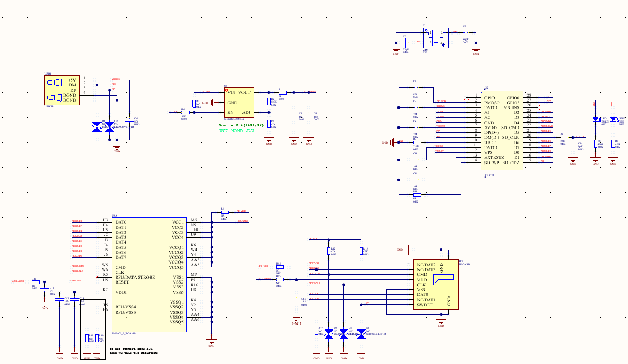Select resistor R17 NC beside the TVS diodes
This screenshot has height=364, width=628.
coord(316,331)
